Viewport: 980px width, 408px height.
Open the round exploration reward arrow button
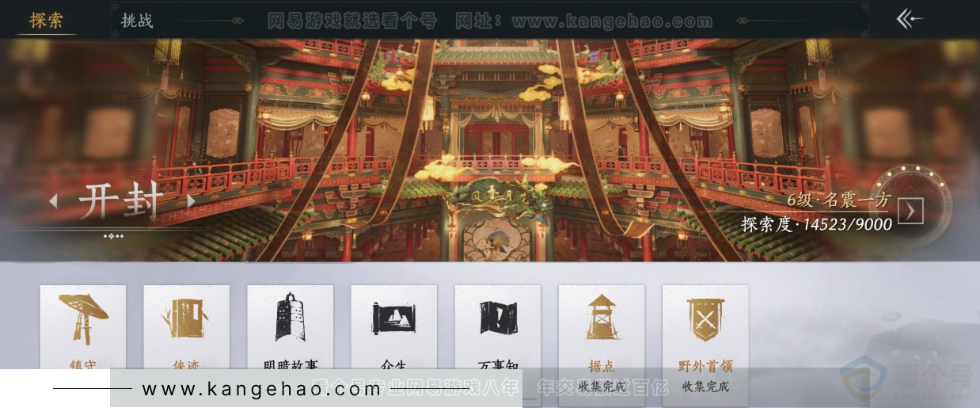(911, 210)
